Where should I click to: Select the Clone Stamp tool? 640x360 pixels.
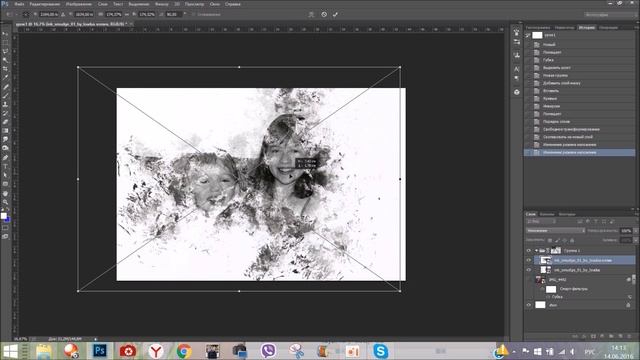[x=5, y=104]
